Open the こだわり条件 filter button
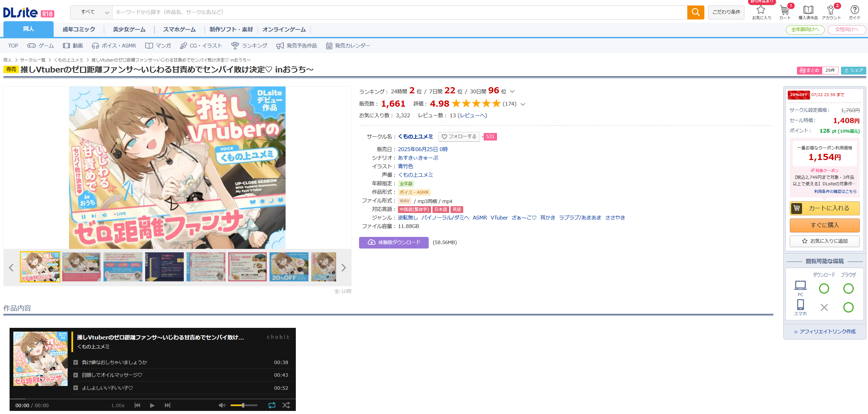Image resolution: width=868 pixels, height=414 pixels. click(x=726, y=12)
